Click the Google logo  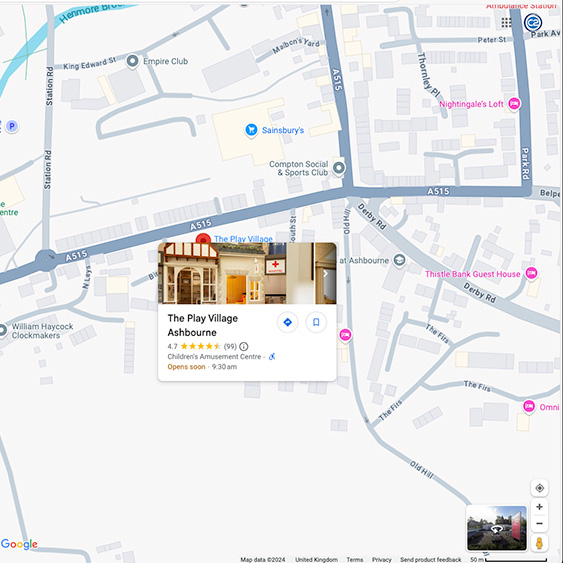click(19, 544)
